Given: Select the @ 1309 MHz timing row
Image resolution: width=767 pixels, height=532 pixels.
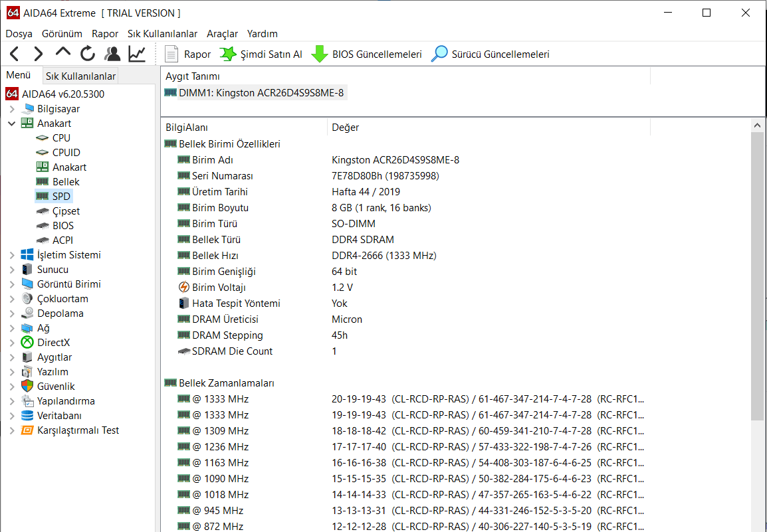Looking at the screenshot, I should click(x=406, y=431).
